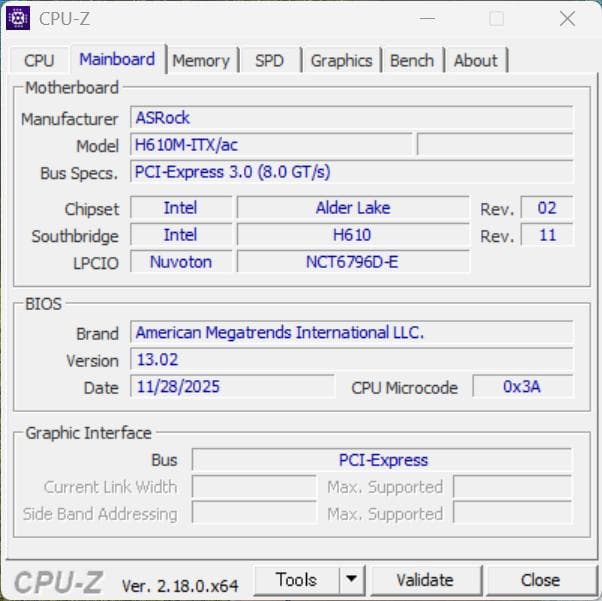Click the LPCIO label
The height and width of the screenshot is (601, 602).
point(96,263)
